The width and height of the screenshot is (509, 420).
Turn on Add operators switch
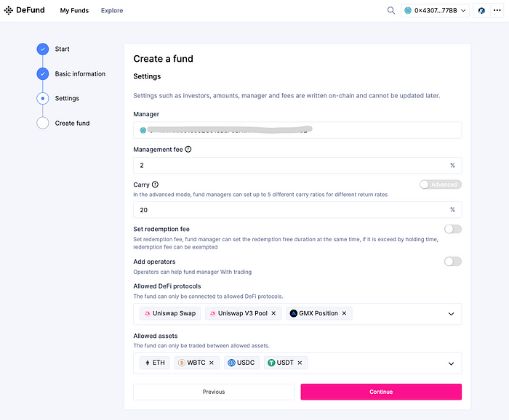point(452,262)
